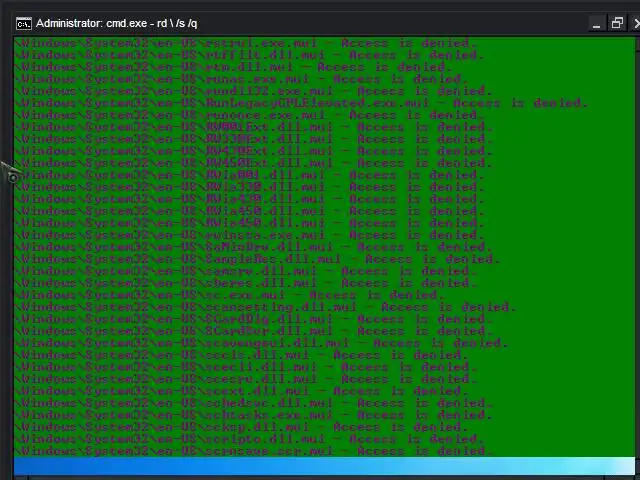Viewport: 640px width, 480px height.
Task: Select the runas.exe.mui output line
Action: tap(241, 79)
